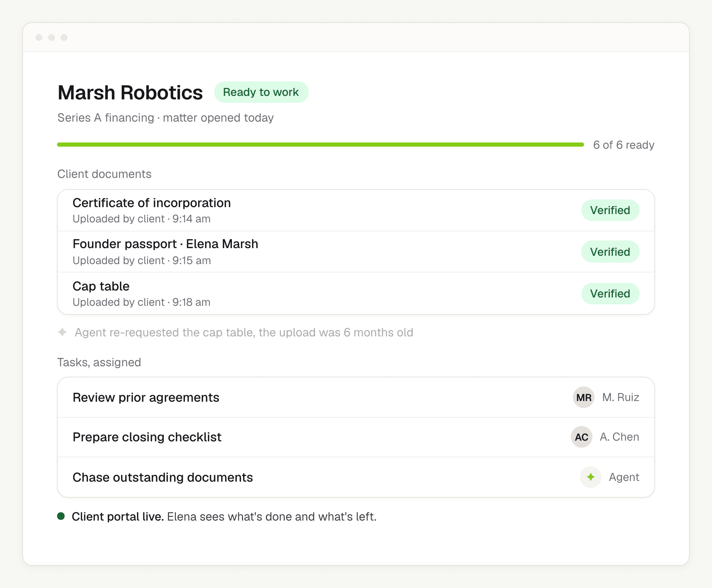Click the Client portal live message
Viewport: 712px width, 588px height.
tap(224, 516)
